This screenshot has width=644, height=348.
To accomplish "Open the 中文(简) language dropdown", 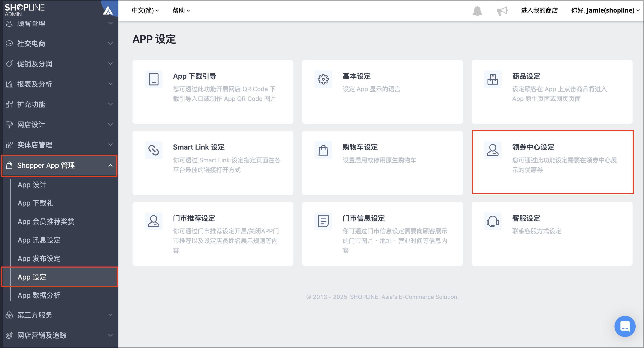I will click(145, 11).
